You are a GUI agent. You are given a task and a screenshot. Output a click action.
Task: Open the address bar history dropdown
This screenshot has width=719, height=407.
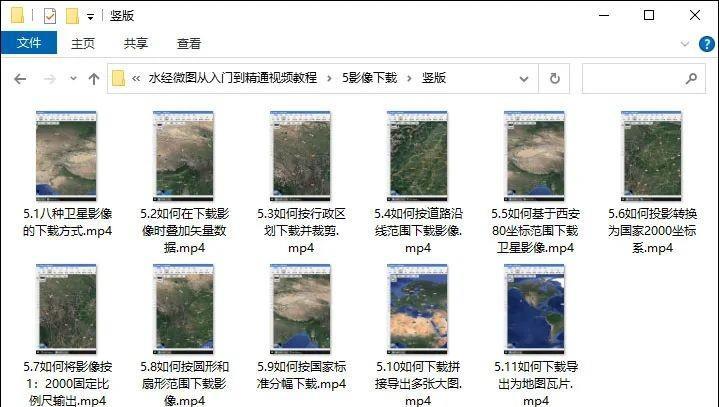pyautogui.click(x=524, y=79)
